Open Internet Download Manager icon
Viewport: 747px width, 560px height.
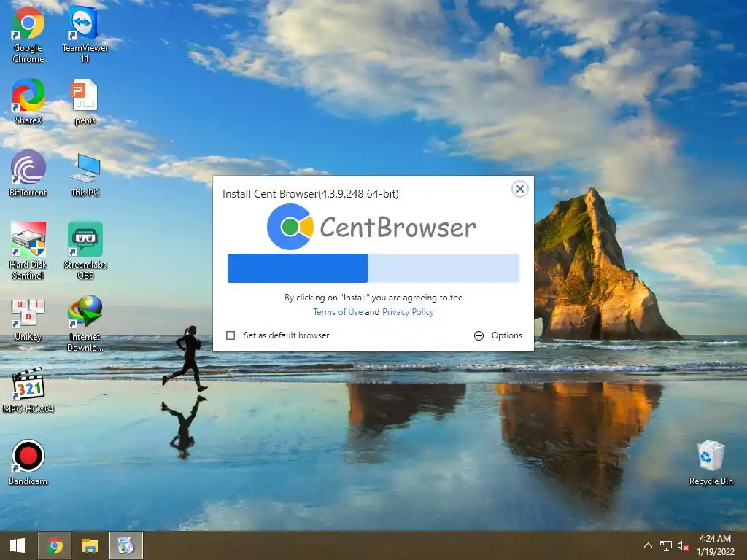[x=85, y=323]
